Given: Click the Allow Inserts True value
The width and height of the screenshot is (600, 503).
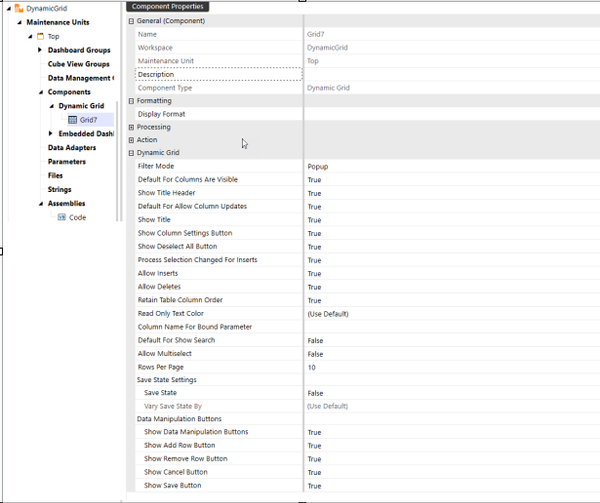Looking at the screenshot, I should coord(314,273).
